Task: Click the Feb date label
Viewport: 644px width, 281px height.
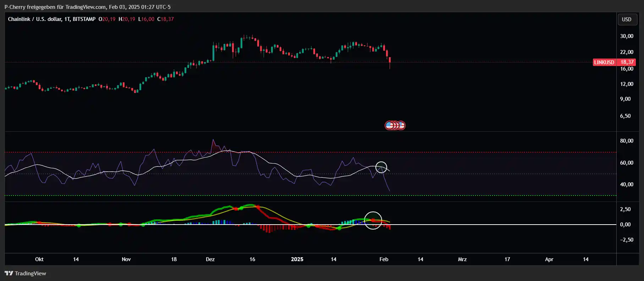Action: 384,259
